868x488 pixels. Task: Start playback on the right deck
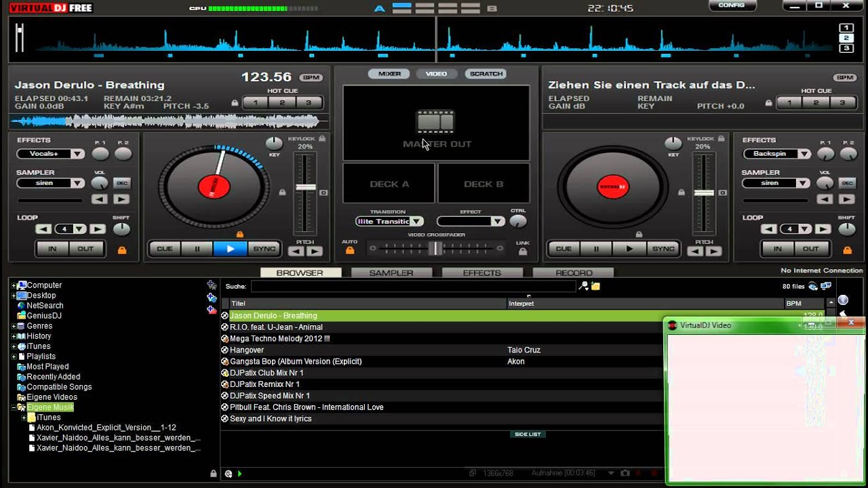[629, 249]
